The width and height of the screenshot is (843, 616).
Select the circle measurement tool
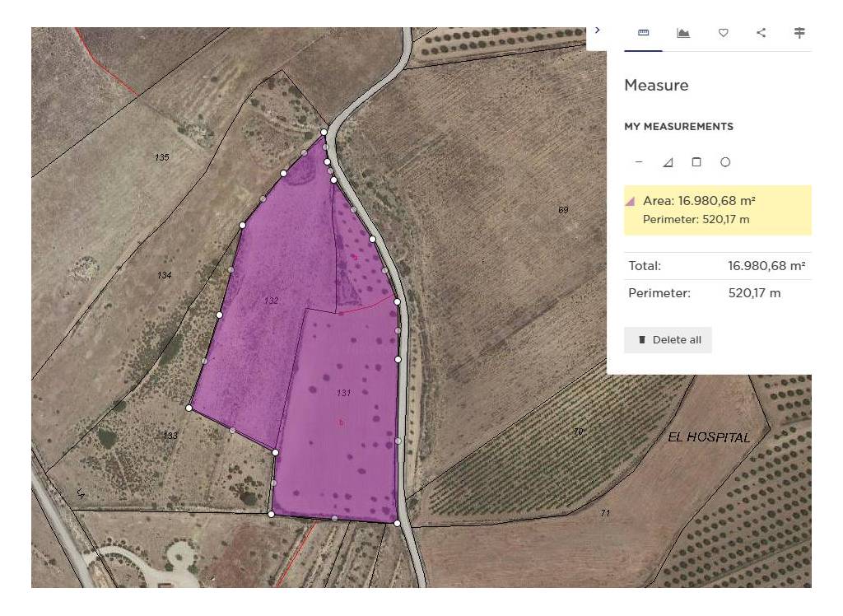(x=725, y=162)
